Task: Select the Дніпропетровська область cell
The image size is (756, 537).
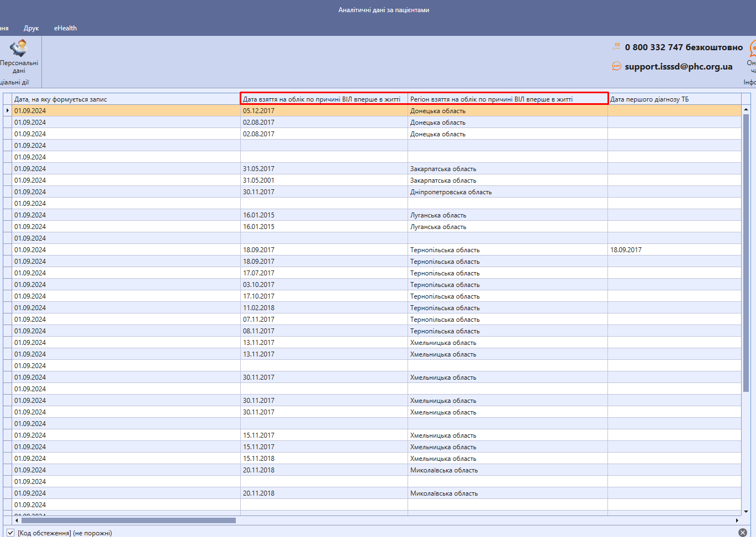Action: click(x=507, y=192)
